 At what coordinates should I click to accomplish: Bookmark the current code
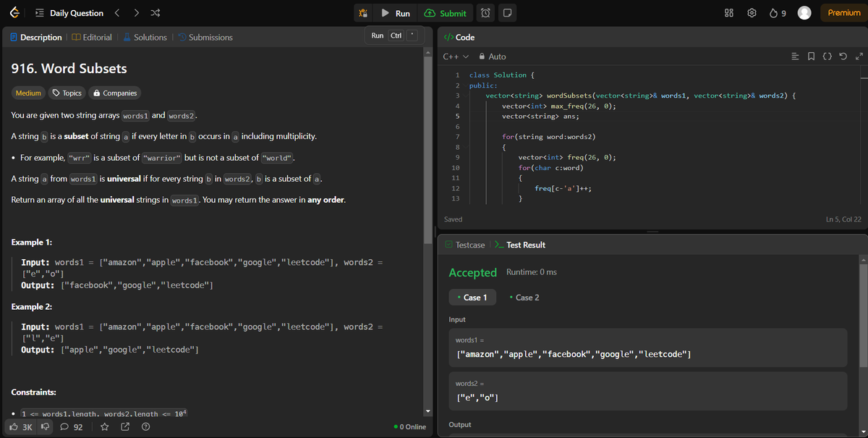811,56
